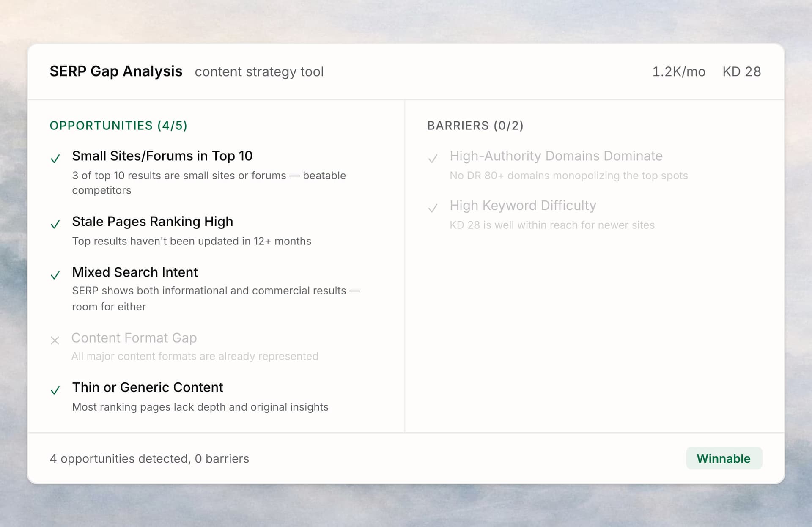The height and width of the screenshot is (527, 812).
Task: Toggle the Content Format Gap opportunity on
Action: coord(134,338)
